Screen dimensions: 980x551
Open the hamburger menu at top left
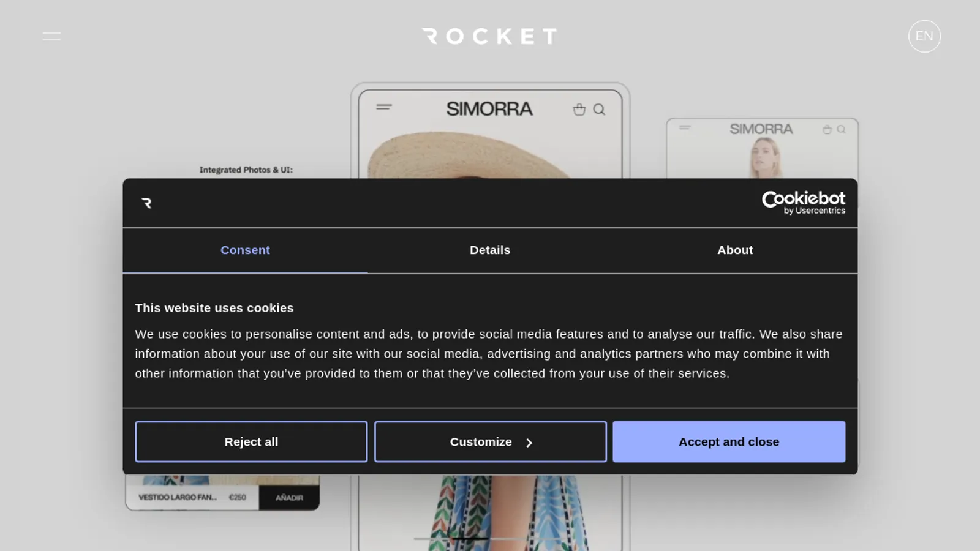(x=51, y=36)
